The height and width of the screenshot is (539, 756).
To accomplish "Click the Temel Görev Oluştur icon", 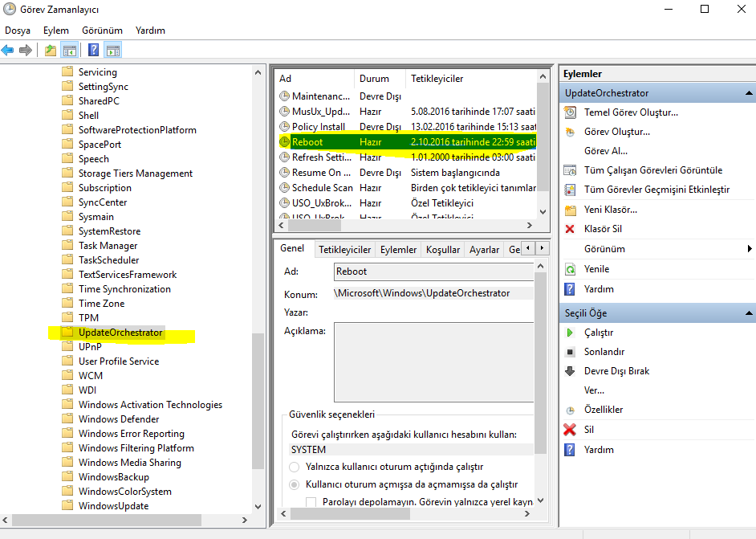I will pyautogui.click(x=570, y=112).
